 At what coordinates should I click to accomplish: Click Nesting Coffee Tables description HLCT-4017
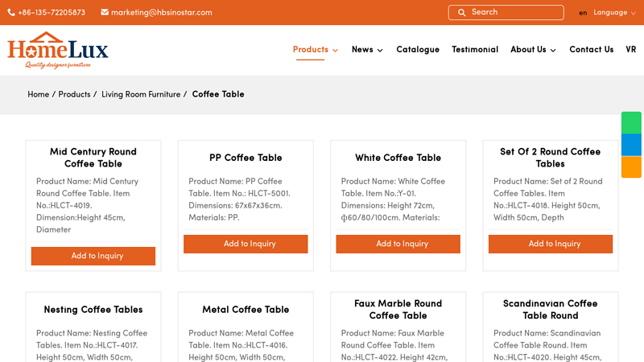(93, 345)
